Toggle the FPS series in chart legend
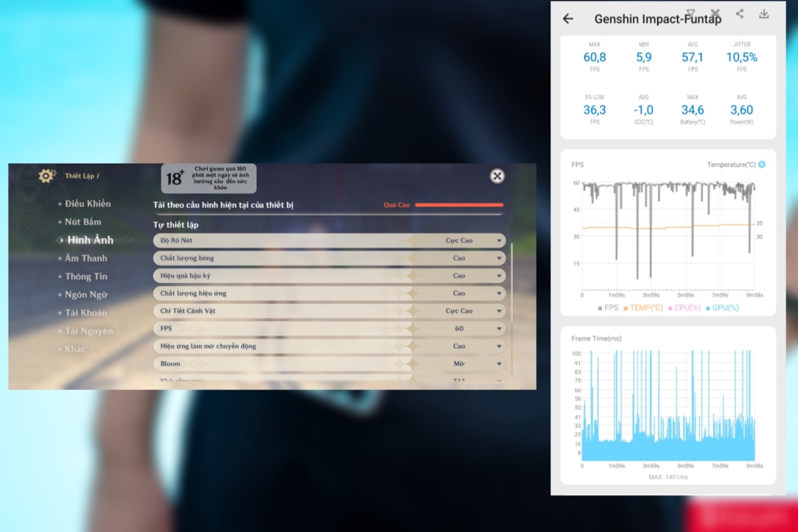The width and height of the screenshot is (798, 532). [609, 308]
